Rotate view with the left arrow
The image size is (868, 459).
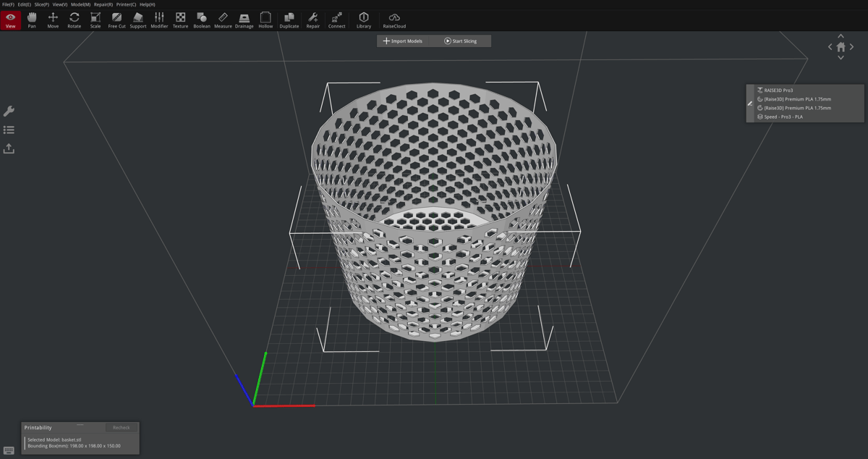pos(830,47)
